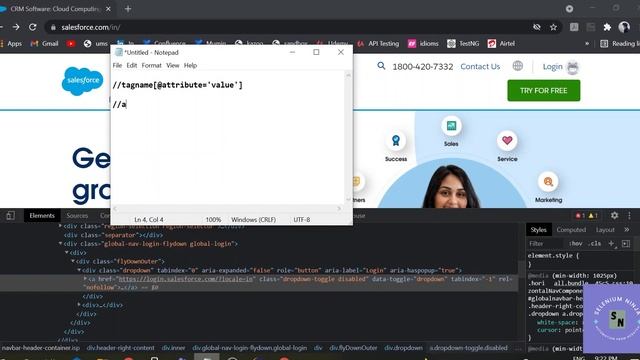Click the browser address bar URL
The height and width of the screenshot is (360, 640).
[91, 27]
